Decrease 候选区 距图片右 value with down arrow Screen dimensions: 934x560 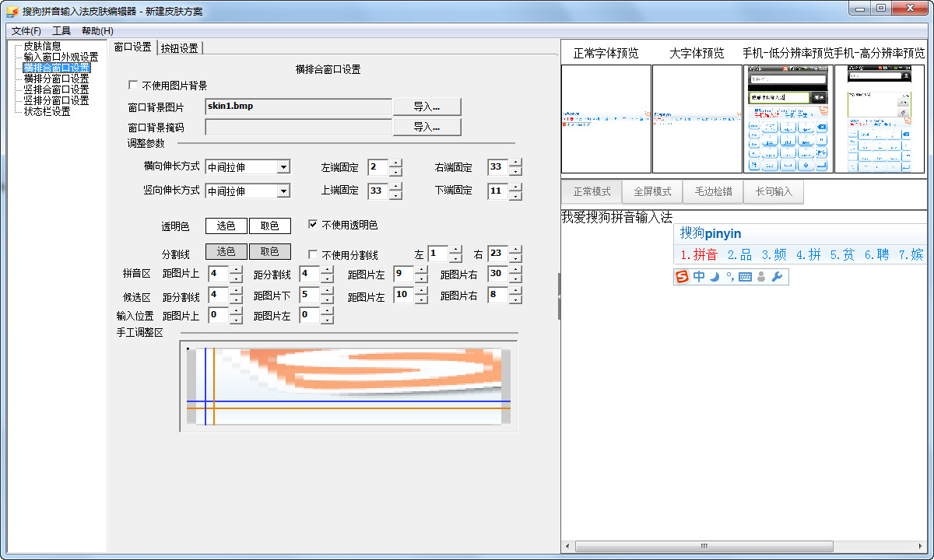point(515,299)
